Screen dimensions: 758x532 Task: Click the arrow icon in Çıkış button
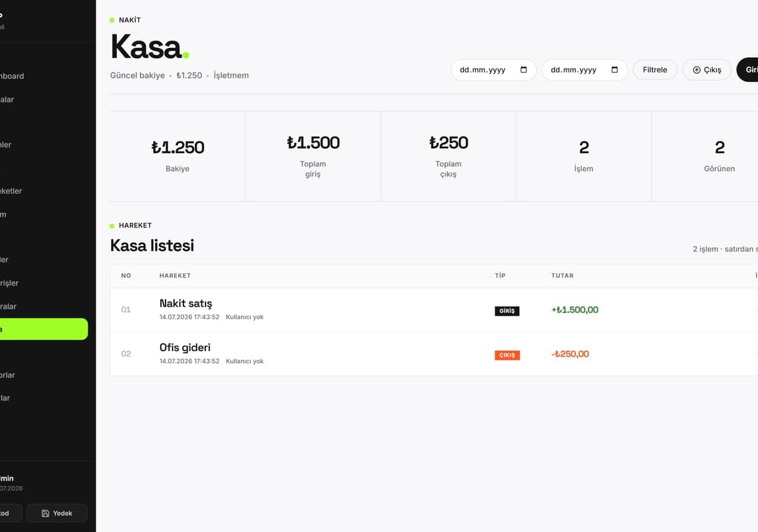point(697,70)
